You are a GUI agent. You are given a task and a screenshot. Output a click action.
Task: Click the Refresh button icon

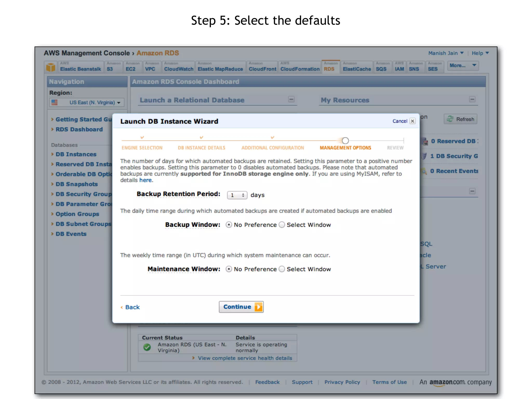click(450, 119)
